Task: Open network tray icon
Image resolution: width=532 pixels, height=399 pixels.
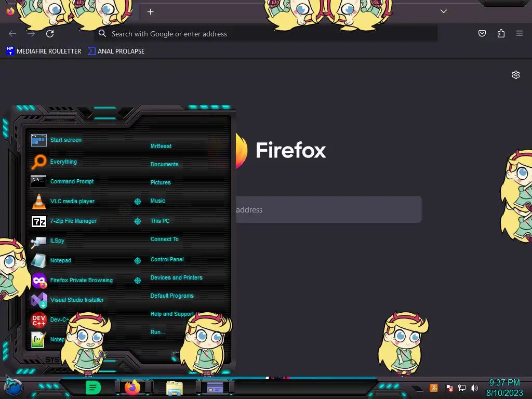Action: pyautogui.click(x=462, y=388)
